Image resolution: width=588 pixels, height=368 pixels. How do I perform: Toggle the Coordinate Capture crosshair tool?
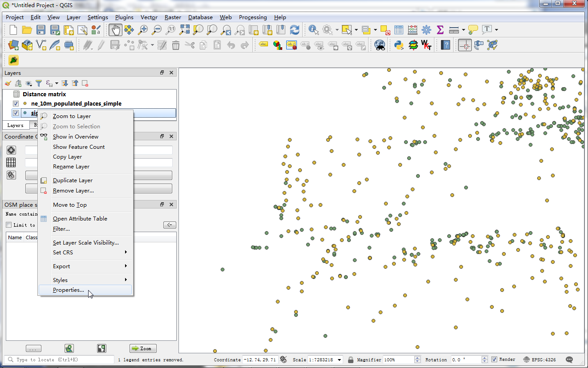pos(465,45)
